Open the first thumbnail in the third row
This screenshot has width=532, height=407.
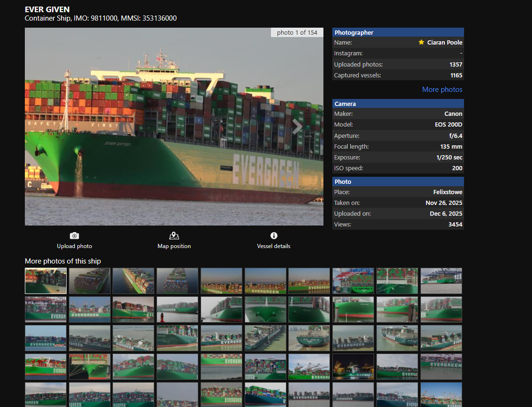[x=45, y=338]
